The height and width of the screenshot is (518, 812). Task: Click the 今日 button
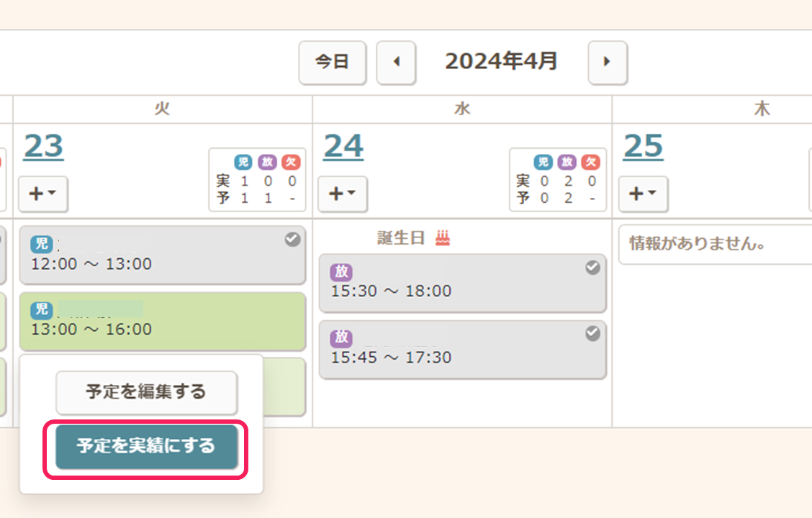332,62
